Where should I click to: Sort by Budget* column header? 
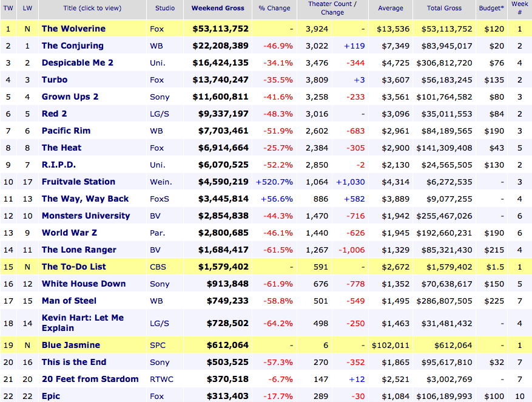[x=491, y=8]
